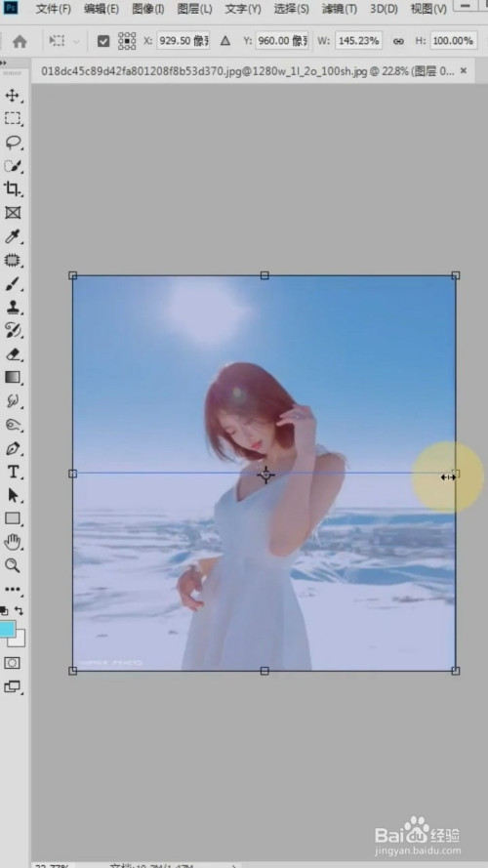Click the transform center reference point
488x868 pixels.
tap(266, 475)
